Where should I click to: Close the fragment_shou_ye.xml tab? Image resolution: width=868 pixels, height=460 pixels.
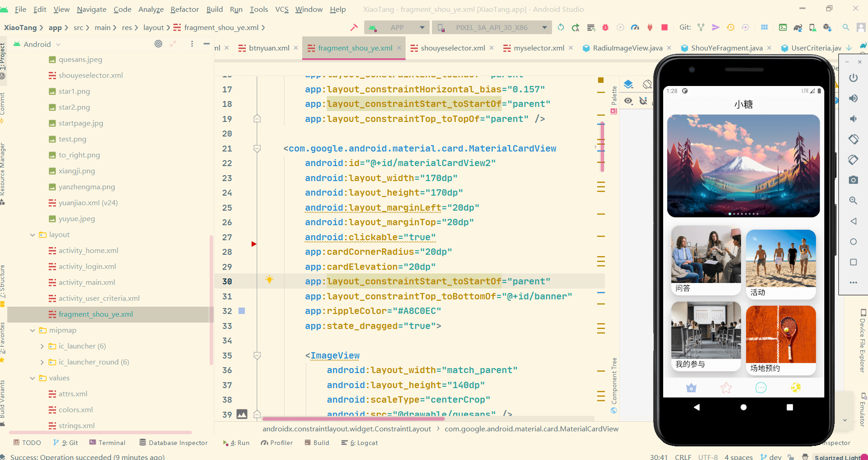(x=399, y=48)
